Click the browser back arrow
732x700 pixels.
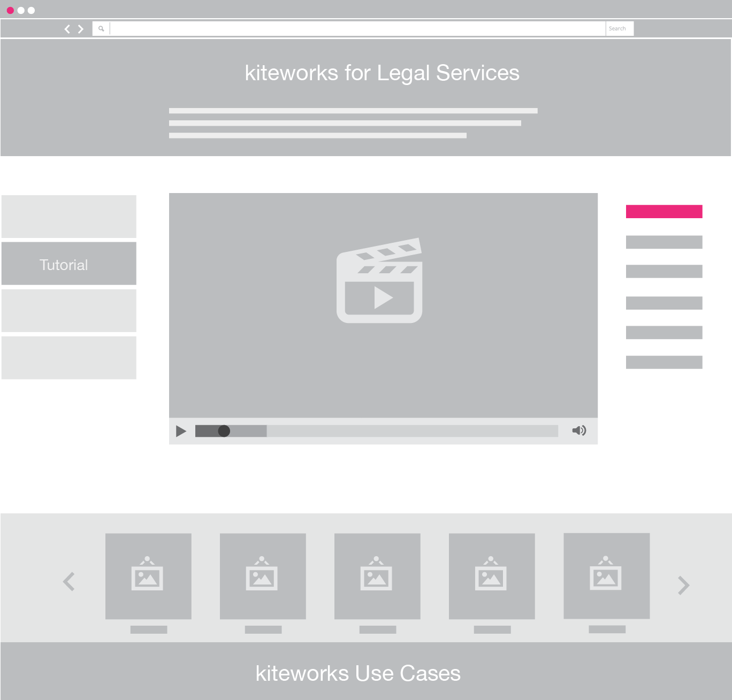67,29
